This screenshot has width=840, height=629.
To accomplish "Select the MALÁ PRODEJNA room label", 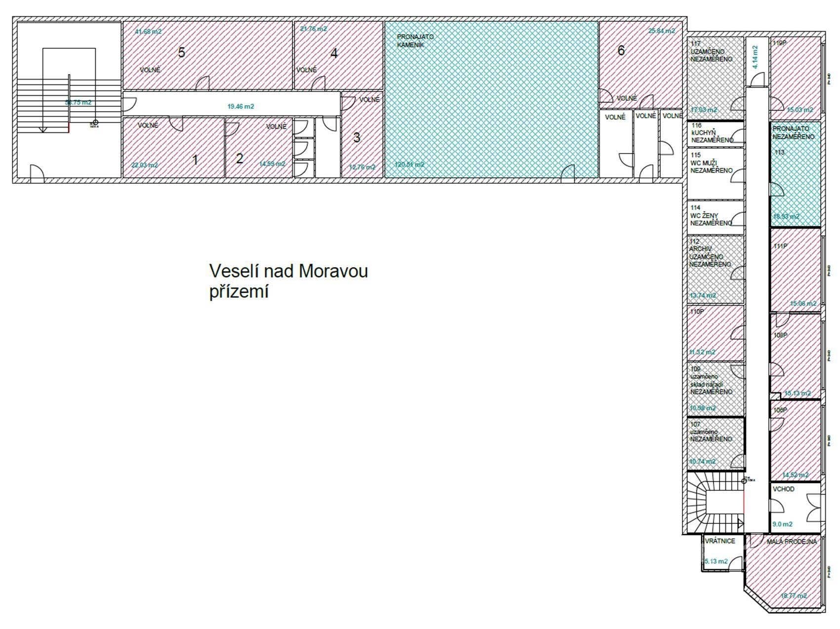I will [792, 542].
